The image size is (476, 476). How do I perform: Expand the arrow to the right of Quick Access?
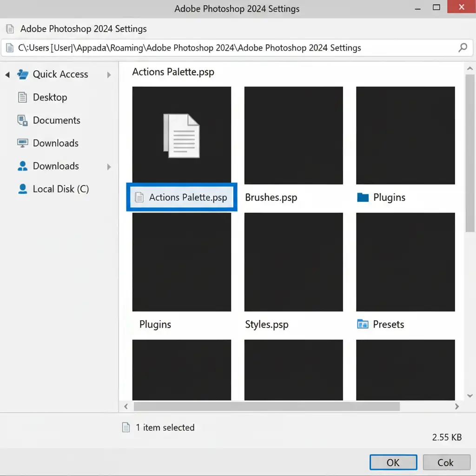click(109, 74)
